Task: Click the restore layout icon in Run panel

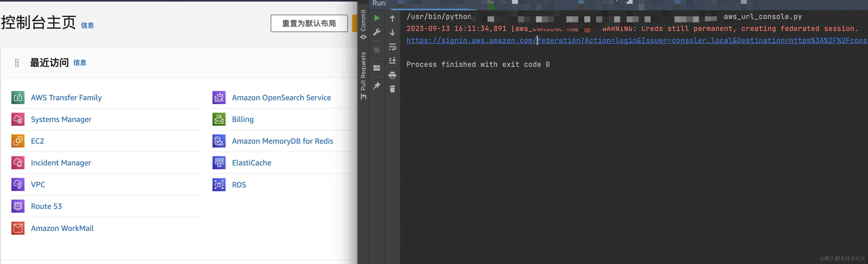Action: tap(377, 68)
